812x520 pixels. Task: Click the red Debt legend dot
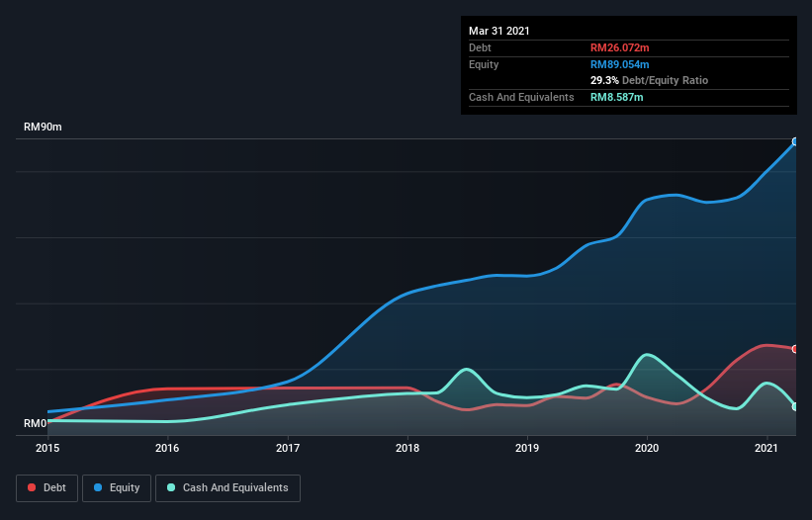(32, 487)
